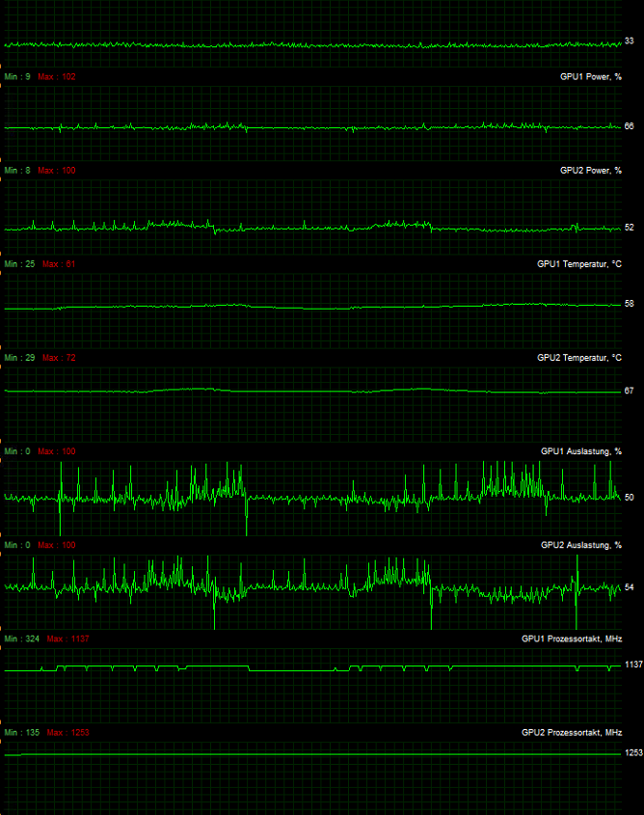
Task: Click the Min 8 value for GPU2 Power
Action: tap(17, 170)
